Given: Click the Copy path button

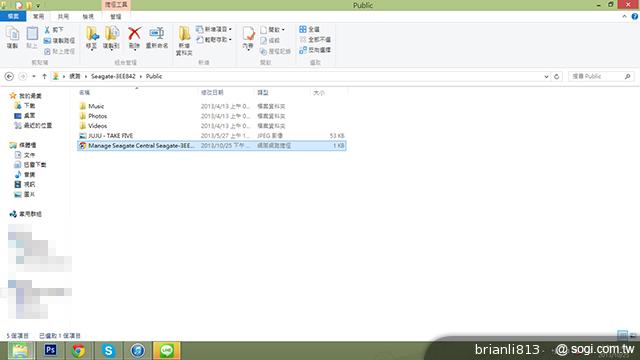Looking at the screenshot, I should (60, 40).
